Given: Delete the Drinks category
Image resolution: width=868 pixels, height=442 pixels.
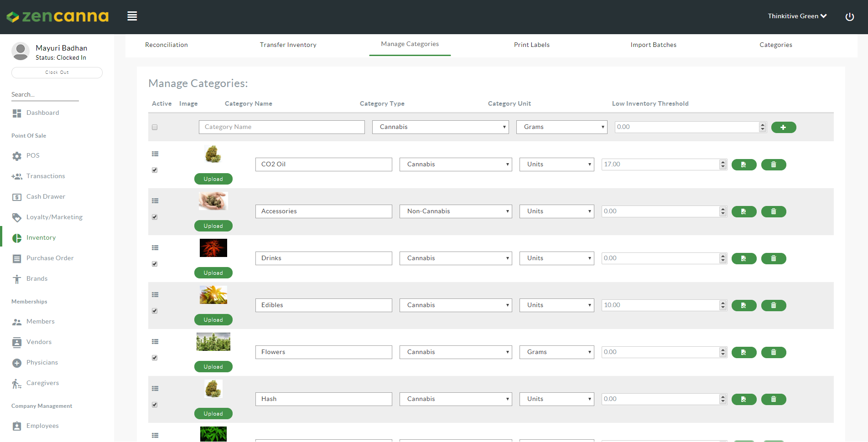Looking at the screenshot, I should point(774,258).
